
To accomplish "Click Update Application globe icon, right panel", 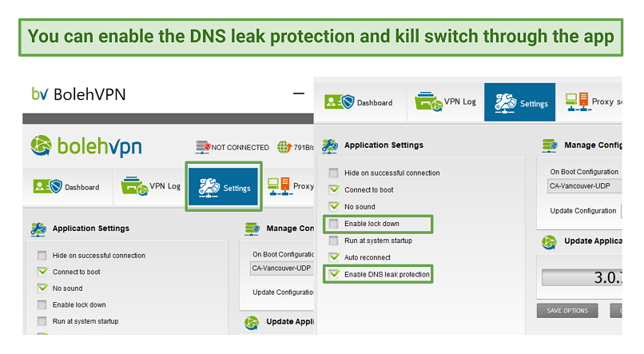I will (549, 242).
